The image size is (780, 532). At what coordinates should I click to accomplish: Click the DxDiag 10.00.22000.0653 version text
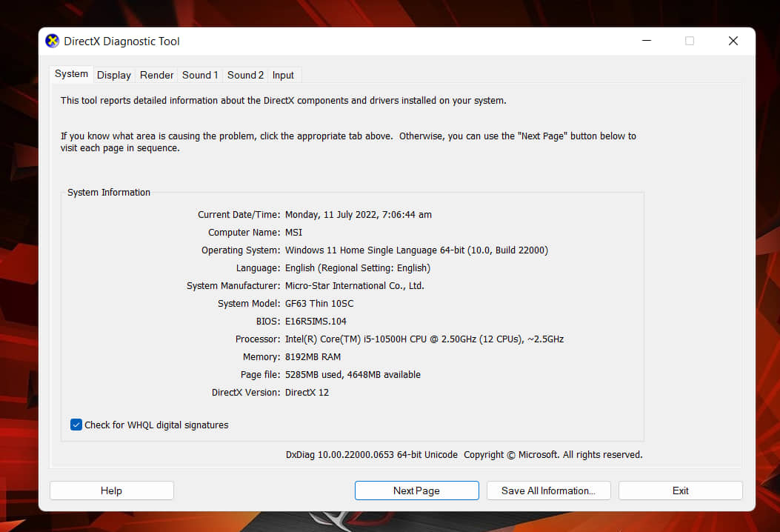click(x=372, y=455)
